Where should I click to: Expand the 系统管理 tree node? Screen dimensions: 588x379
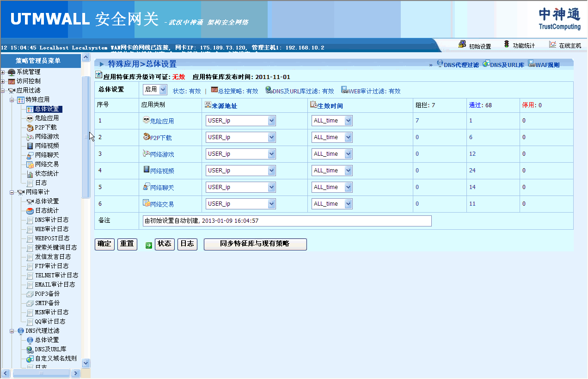coord(3,72)
